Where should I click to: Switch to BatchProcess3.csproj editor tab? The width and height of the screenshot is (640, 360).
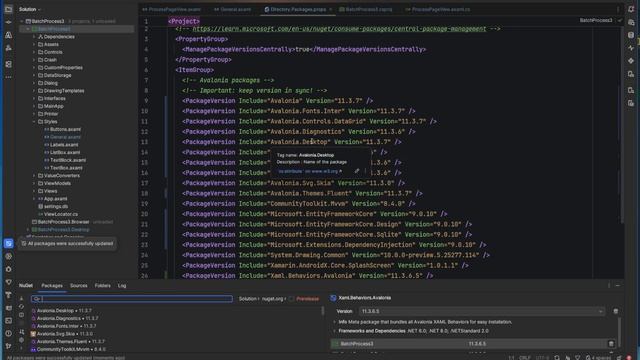[x=366, y=9]
